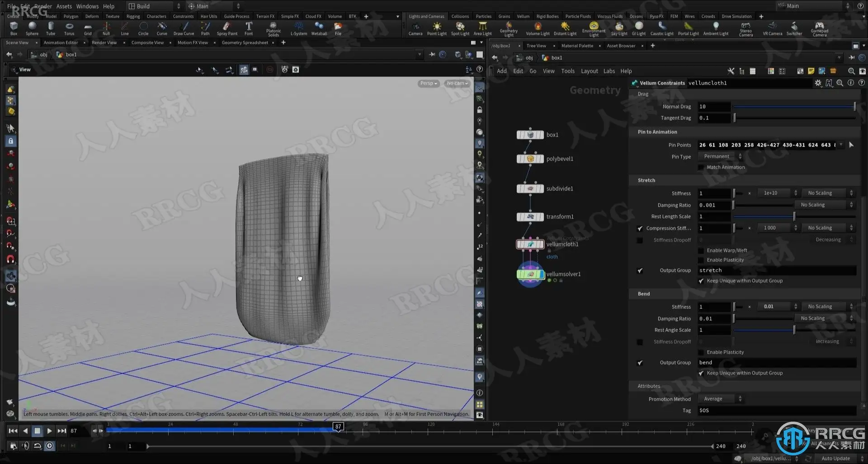This screenshot has width=868, height=464.
Task: Disable the Compression Stiffness checkbox
Action: pyautogui.click(x=640, y=228)
